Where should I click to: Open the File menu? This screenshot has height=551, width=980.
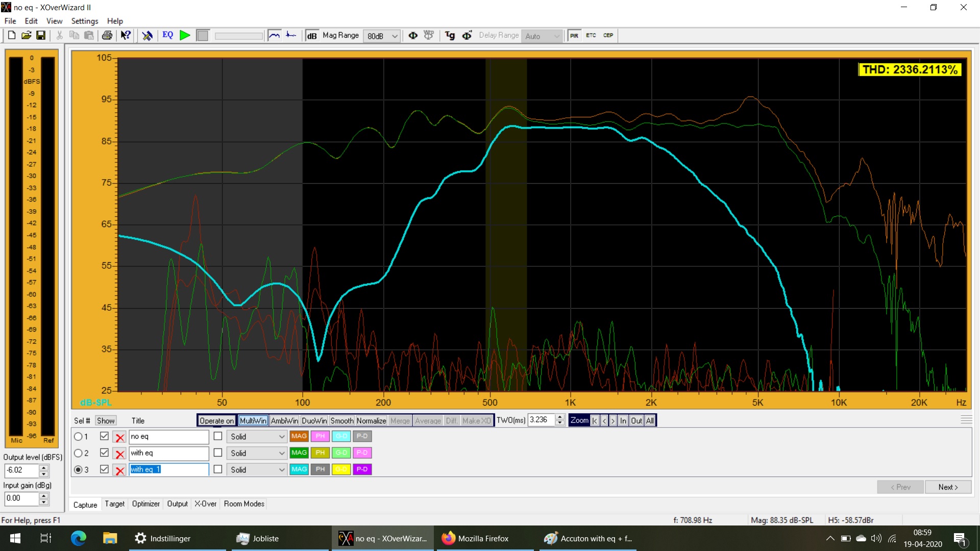pyautogui.click(x=10, y=21)
